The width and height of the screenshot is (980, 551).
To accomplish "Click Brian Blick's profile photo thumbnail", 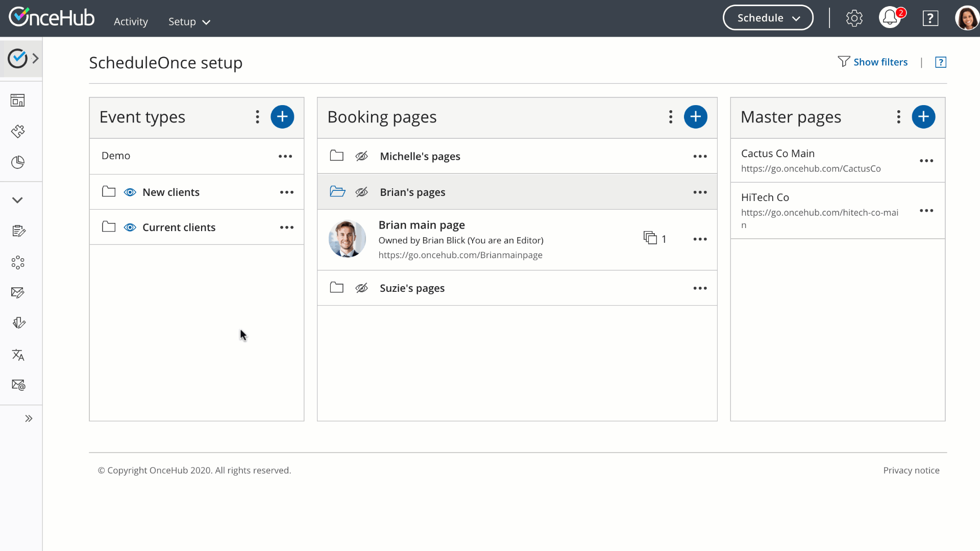I will click(347, 239).
